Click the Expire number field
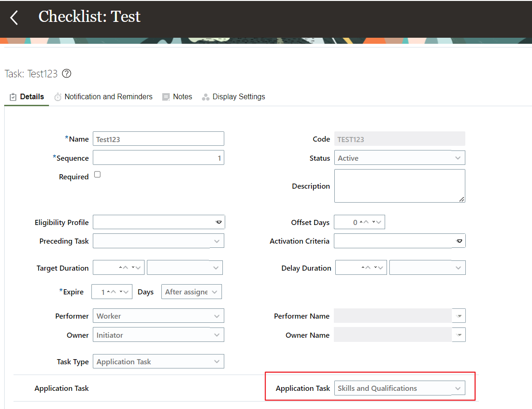 pyautogui.click(x=112, y=292)
